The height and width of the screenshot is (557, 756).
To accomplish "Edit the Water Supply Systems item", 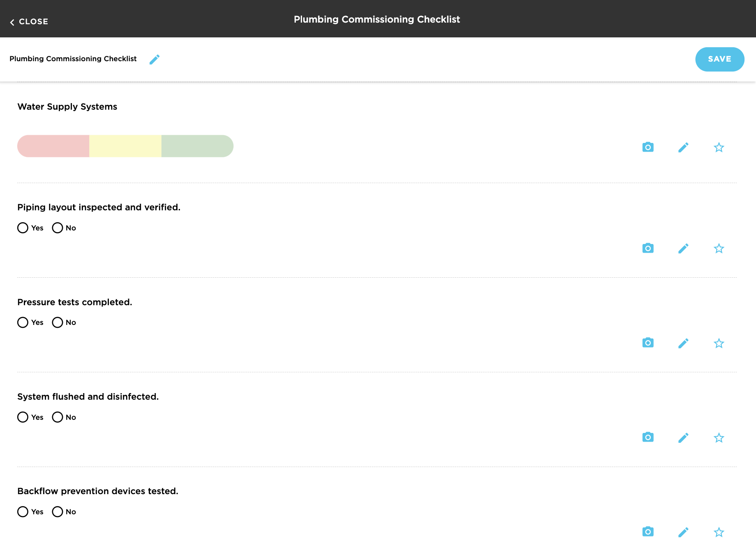I will click(x=683, y=147).
